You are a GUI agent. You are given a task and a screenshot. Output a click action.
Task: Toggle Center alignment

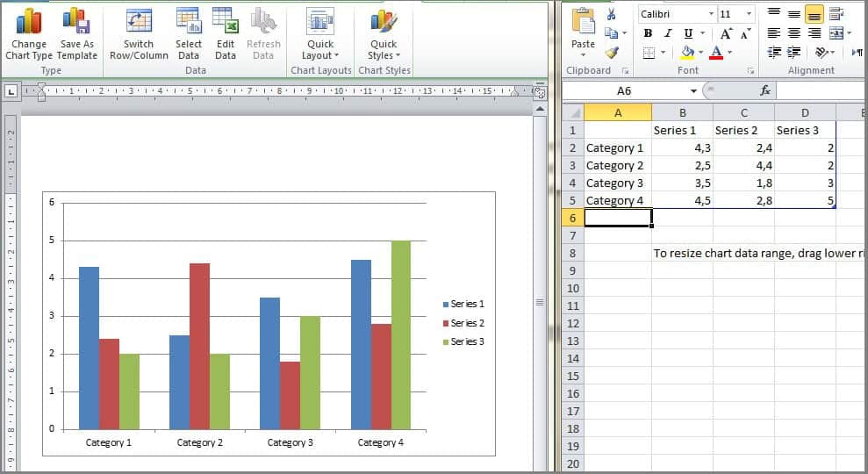point(793,33)
